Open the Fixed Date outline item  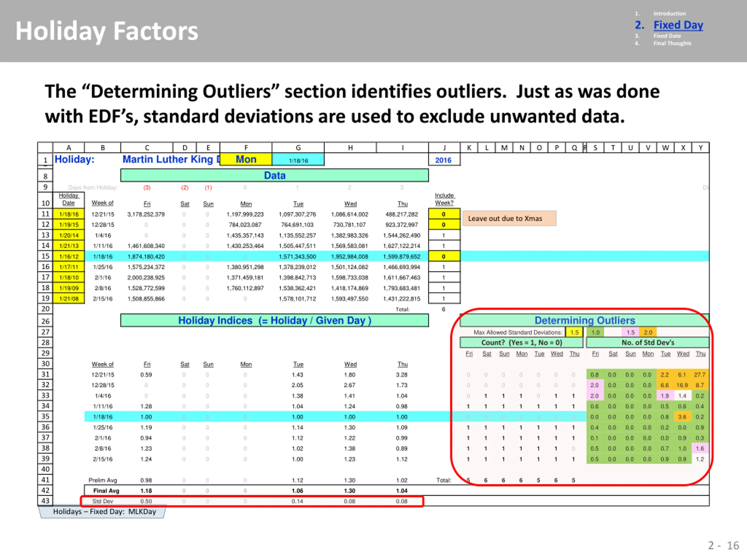coord(667,36)
